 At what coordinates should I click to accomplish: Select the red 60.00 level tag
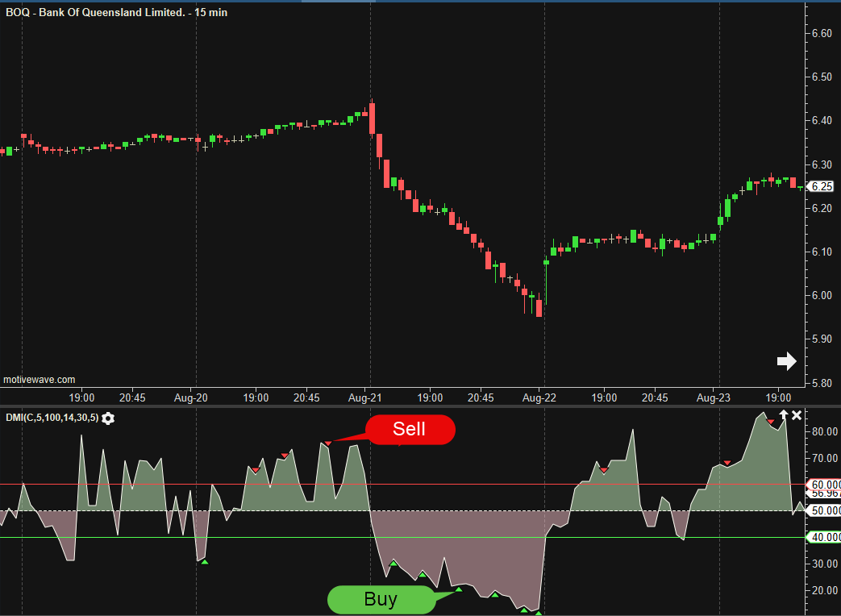click(823, 485)
